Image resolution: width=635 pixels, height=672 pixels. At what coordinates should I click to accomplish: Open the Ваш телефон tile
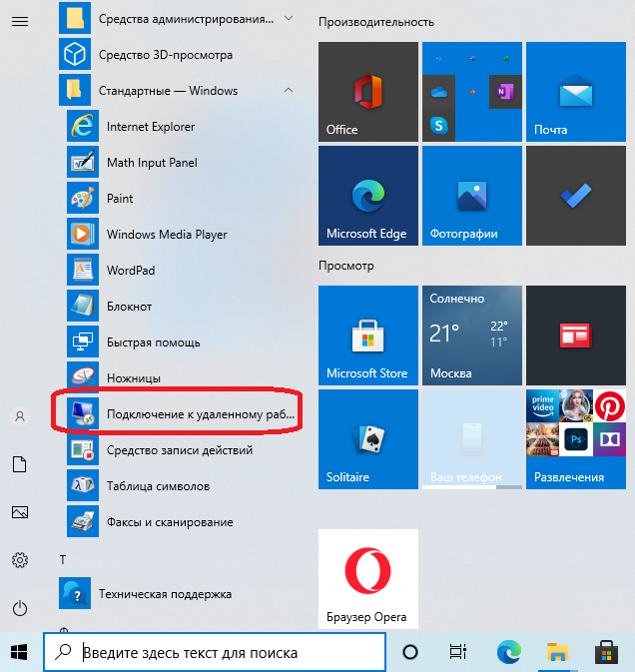pos(472,439)
